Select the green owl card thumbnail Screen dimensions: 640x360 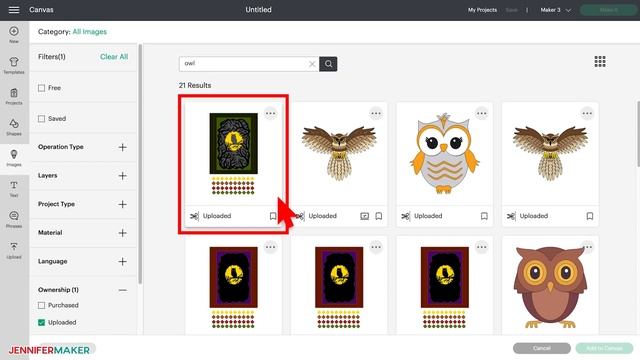(x=233, y=154)
